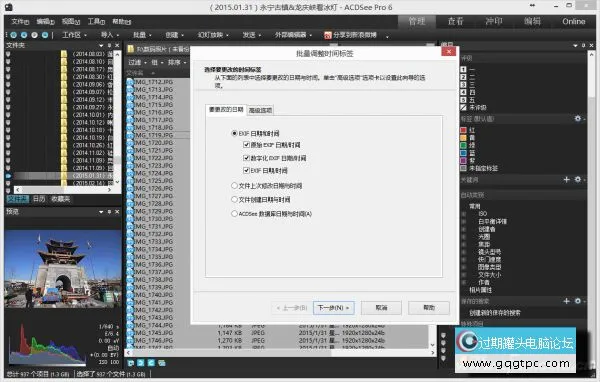Viewport: 600px width, 382px height.
Task: Select the red 红 label swatch
Action: click(463, 130)
